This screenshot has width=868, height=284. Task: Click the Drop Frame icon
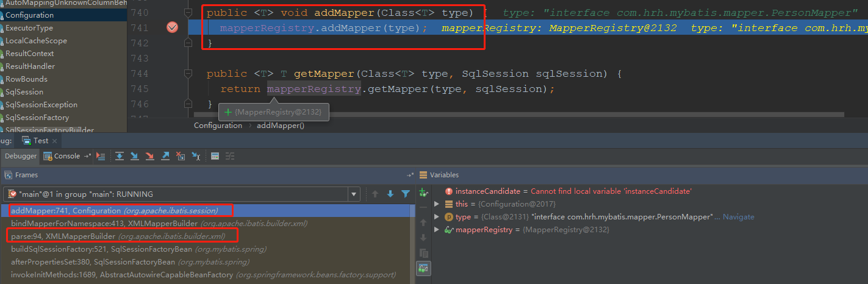(x=180, y=156)
